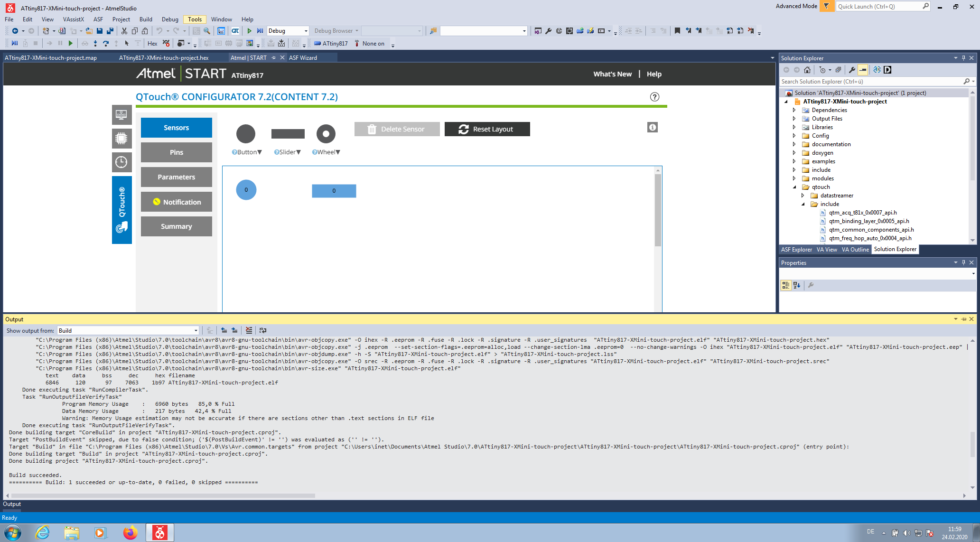The height and width of the screenshot is (542, 980).
Task: Switch to the ASF Wizard tab
Action: click(303, 57)
